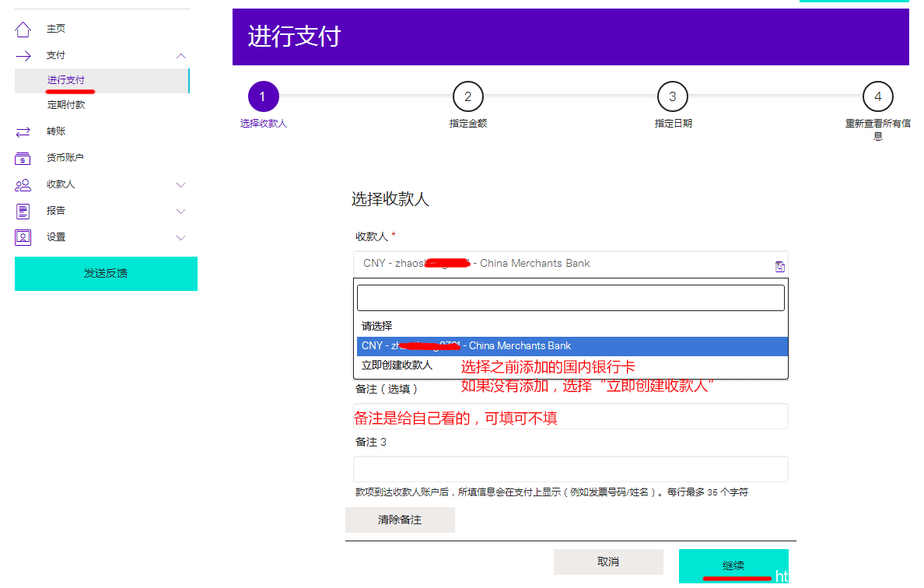The image size is (924, 588).
Task: Click the document-search icon in payee field
Action: 779,265
